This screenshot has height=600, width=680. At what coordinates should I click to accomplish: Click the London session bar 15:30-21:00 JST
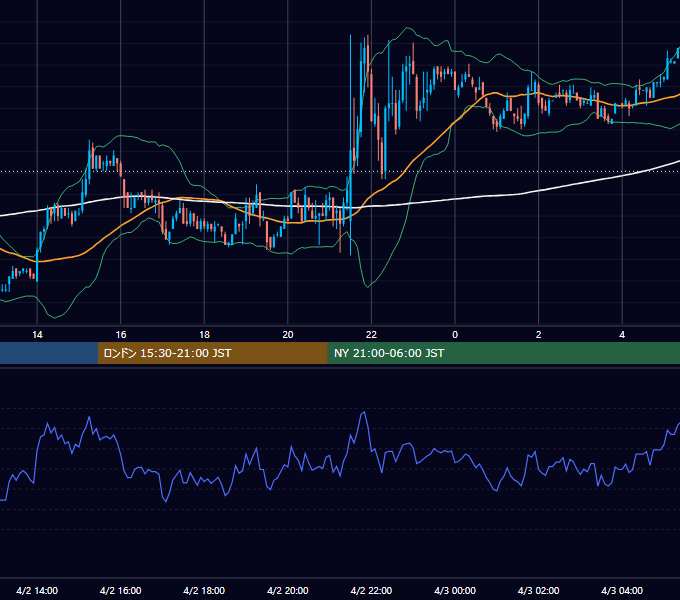(x=212, y=353)
